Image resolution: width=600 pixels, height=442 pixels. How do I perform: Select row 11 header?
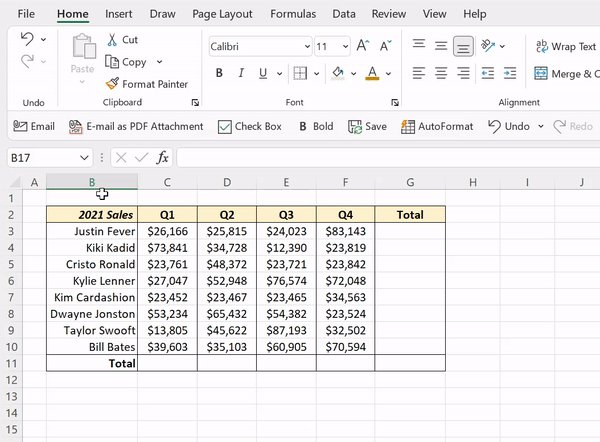pyautogui.click(x=11, y=363)
